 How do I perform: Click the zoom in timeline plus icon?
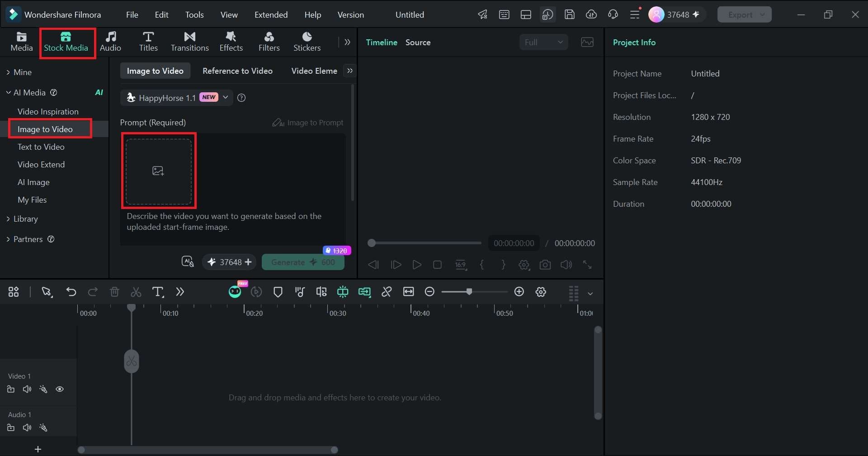519,292
